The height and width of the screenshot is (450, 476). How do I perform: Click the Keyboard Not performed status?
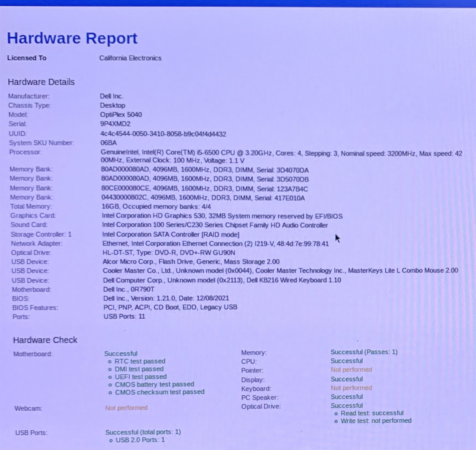[x=351, y=388]
